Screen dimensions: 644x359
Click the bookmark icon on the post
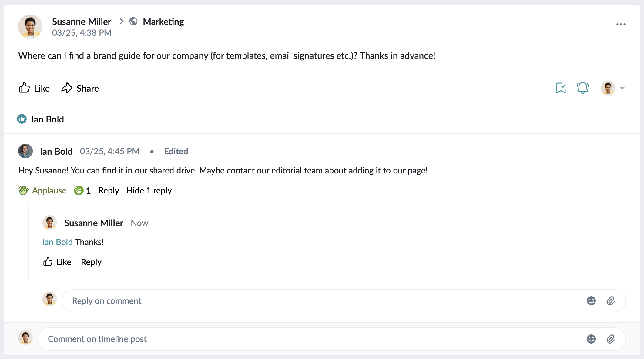click(561, 88)
